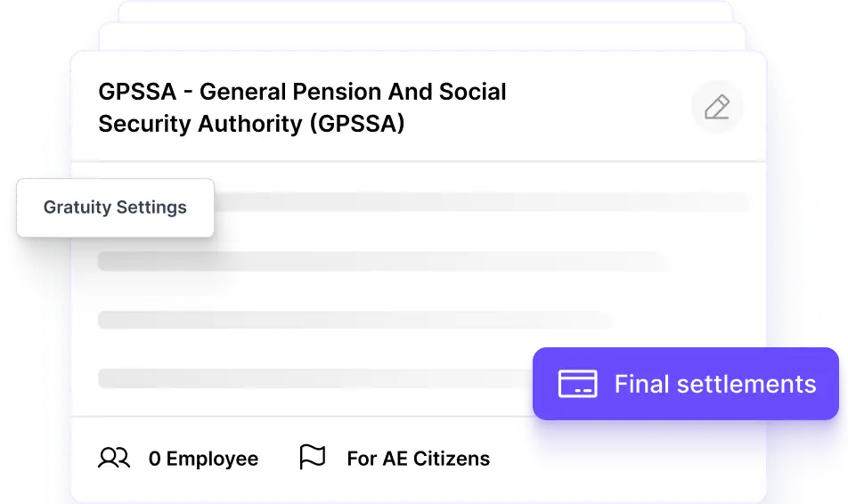Click the people icon beside 0 Employee
Image resolution: width=848 pixels, height=504 pixels.
pyautogui.click(x=114, y=458)
